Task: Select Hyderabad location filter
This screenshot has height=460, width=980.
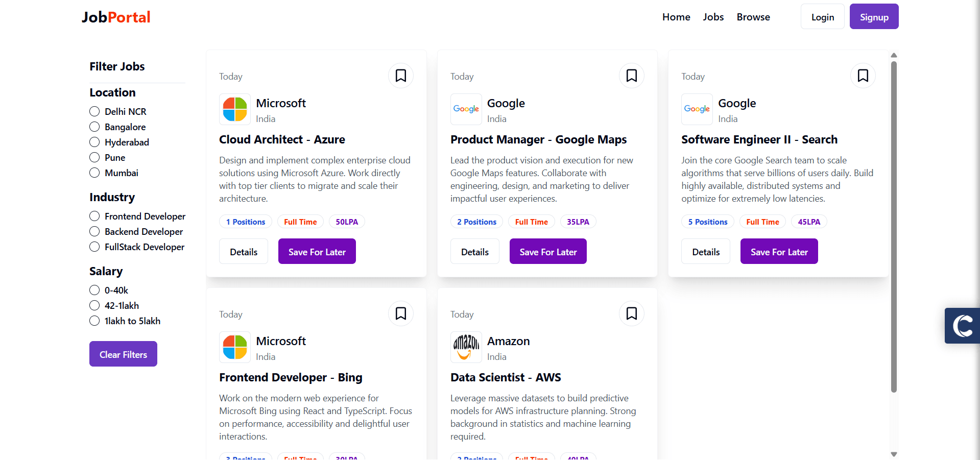Action: pyautogui.click(x=94, y=142)
